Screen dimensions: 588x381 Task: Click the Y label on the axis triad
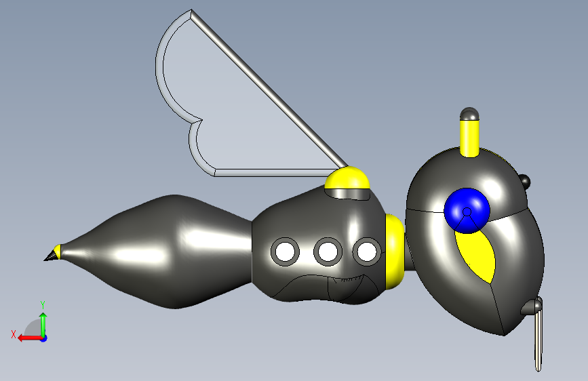(x=43, y=305)
